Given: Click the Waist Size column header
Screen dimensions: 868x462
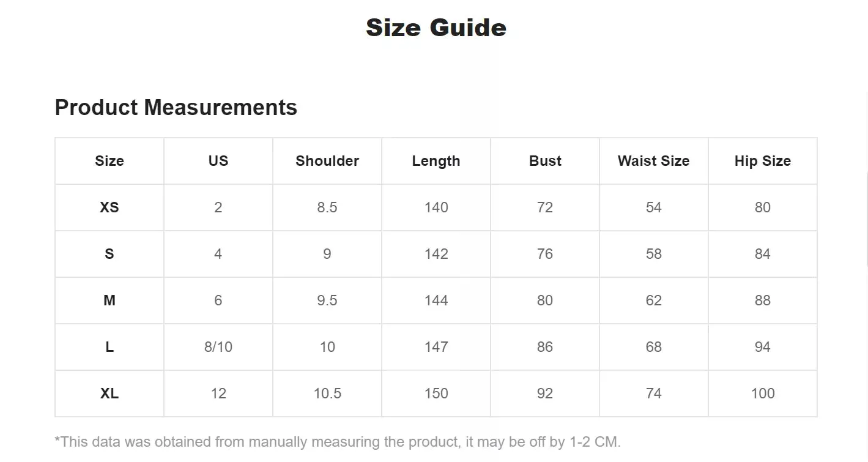Looking at the screenshot, I should click(653, 161).
